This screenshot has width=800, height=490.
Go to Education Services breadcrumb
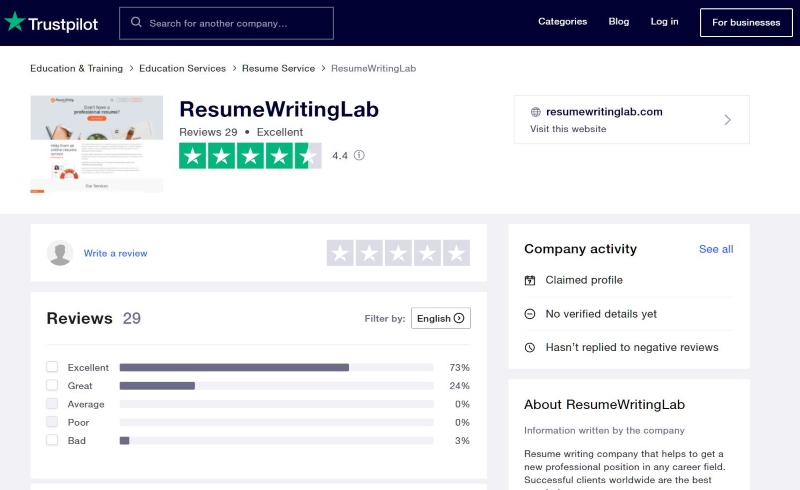[x=182, y=68]
